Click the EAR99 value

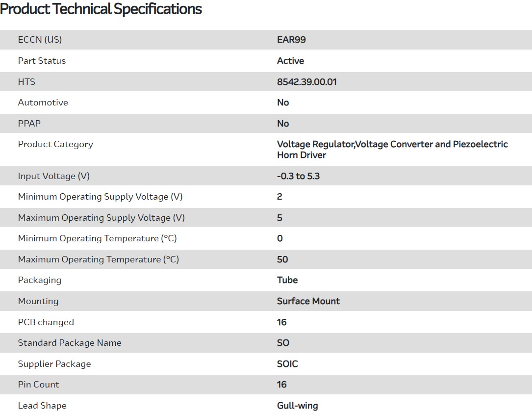coord(291,40)
